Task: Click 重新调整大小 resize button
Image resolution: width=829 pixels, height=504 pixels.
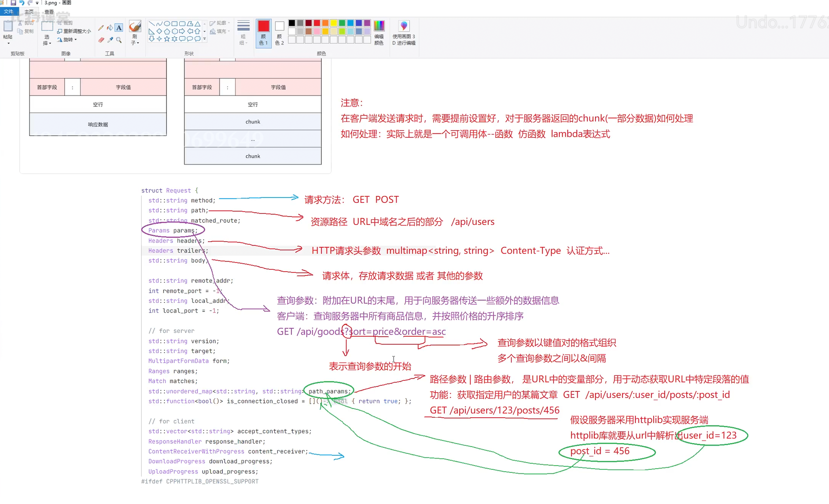Action: (75, 31)
